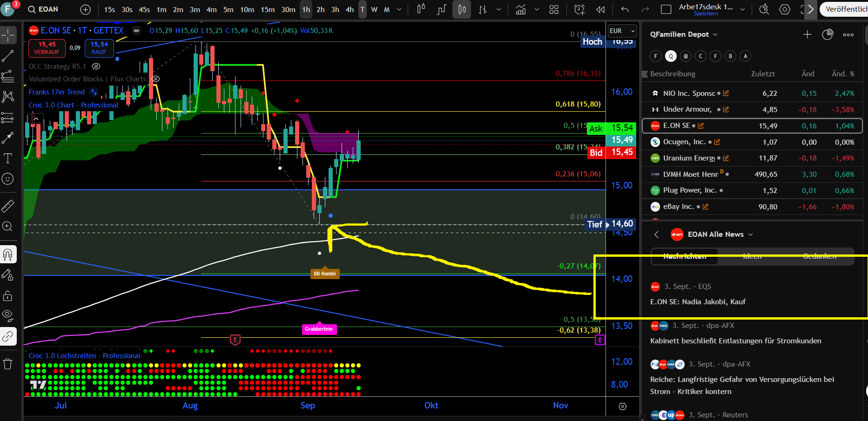Open the indicators menu icon
Screen dimensions: 868x421
click(521, 9)
